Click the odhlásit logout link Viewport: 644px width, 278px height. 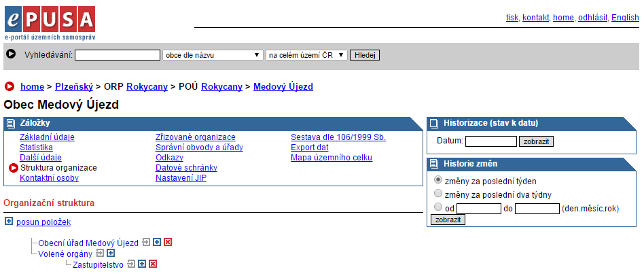pyautogui.click(x=592, y=18)
